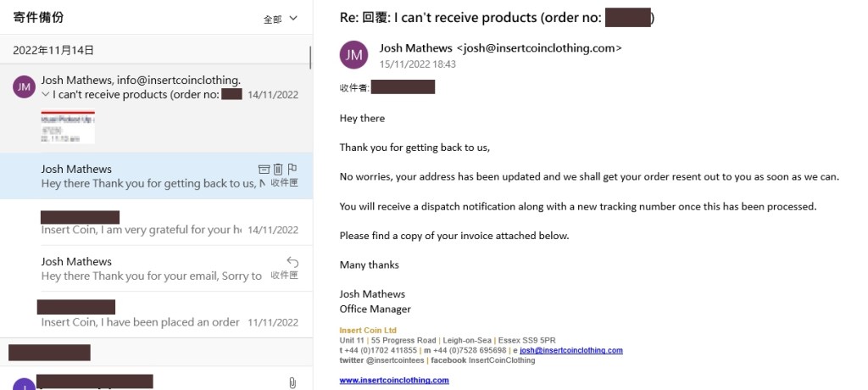
Task: Select message 'I have been placed an order'
Action: click(x=140, y=322)
